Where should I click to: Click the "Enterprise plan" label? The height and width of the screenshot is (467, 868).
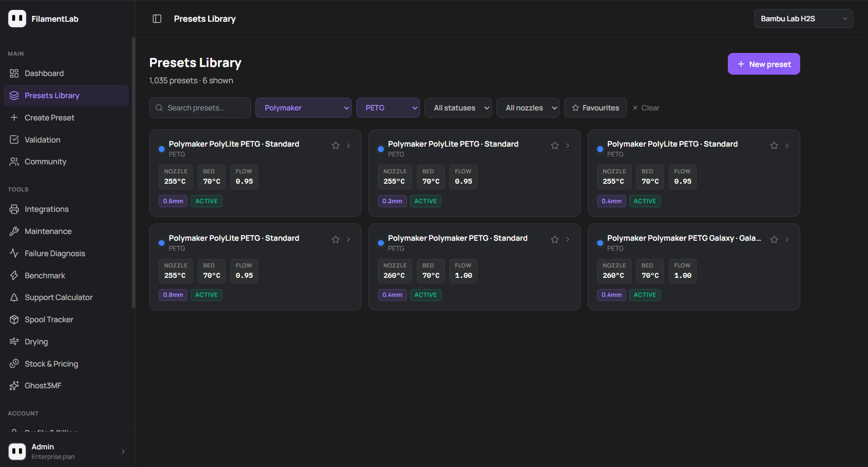(53, 457)
